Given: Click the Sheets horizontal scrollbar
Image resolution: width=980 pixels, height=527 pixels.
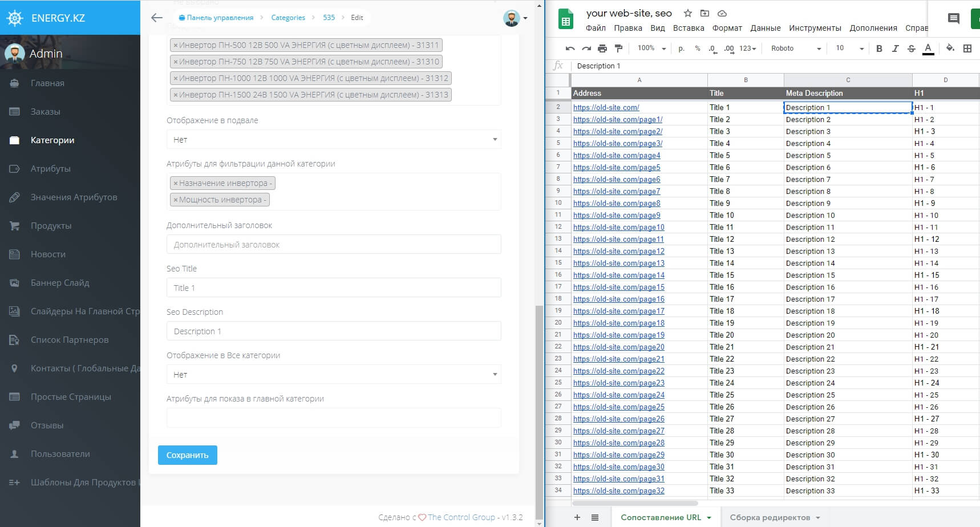Looking at the screenshot, I should click(x=635, y=503).
